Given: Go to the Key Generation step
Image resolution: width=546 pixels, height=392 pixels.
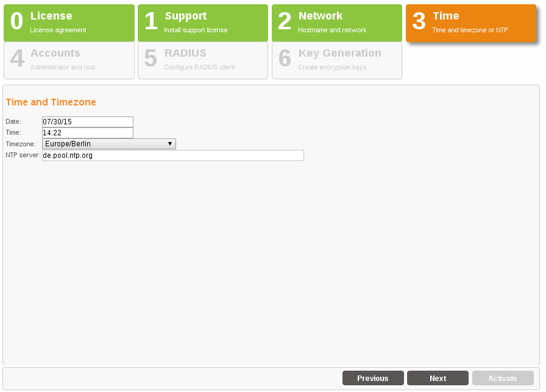Looking at the screenshot, I should click(x=336, y=60).
